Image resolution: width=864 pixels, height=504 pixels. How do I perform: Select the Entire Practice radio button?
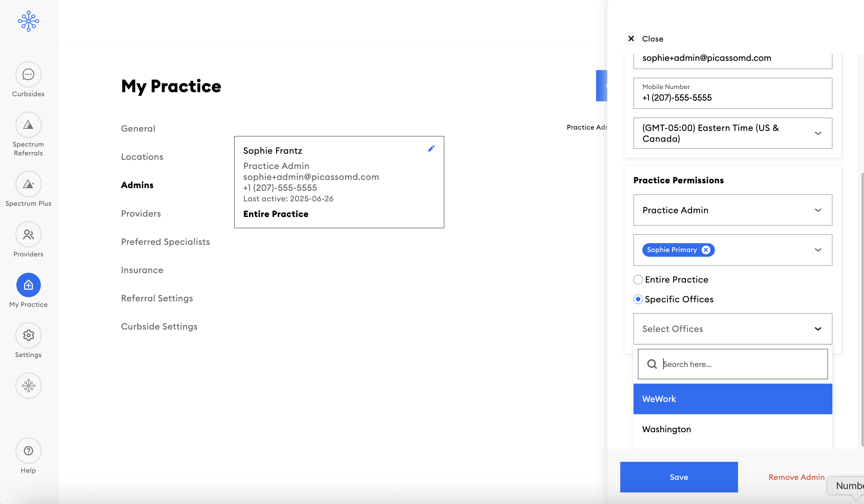638,280
